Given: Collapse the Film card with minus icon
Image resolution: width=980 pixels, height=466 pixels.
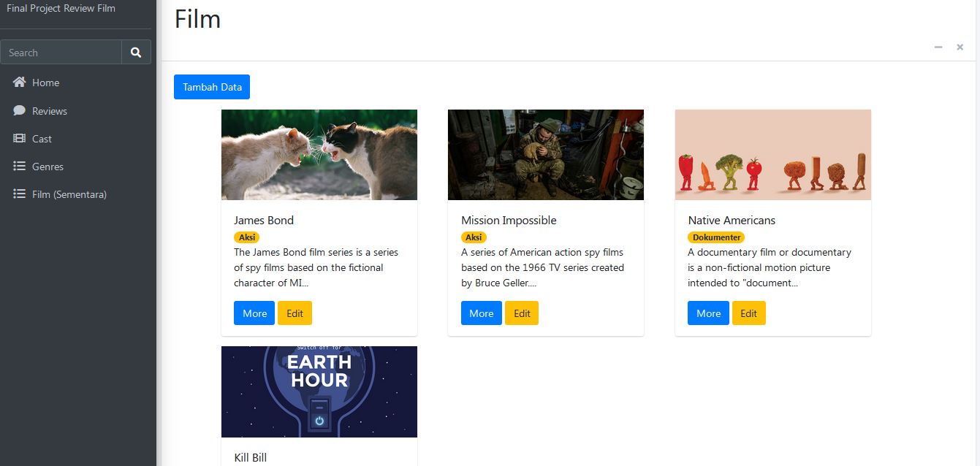Looking at the screenshot, I should (x=938, y=47).
